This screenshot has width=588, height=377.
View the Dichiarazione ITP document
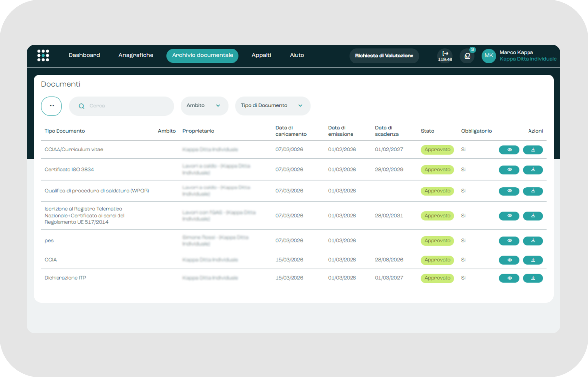point(509,278)
